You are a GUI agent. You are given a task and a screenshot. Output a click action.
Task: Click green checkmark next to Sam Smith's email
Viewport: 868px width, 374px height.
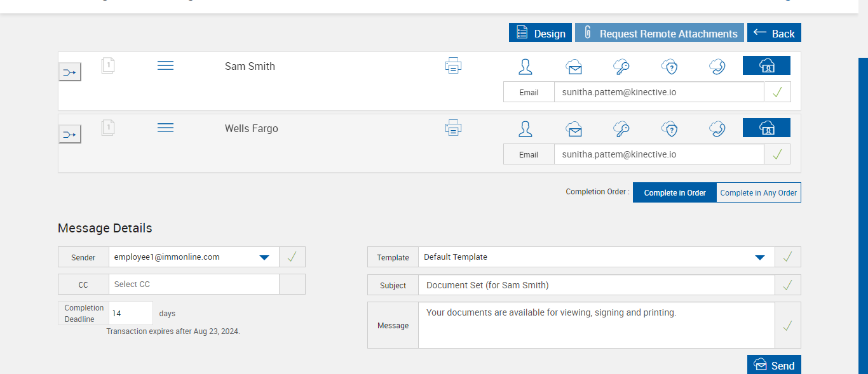777,92
